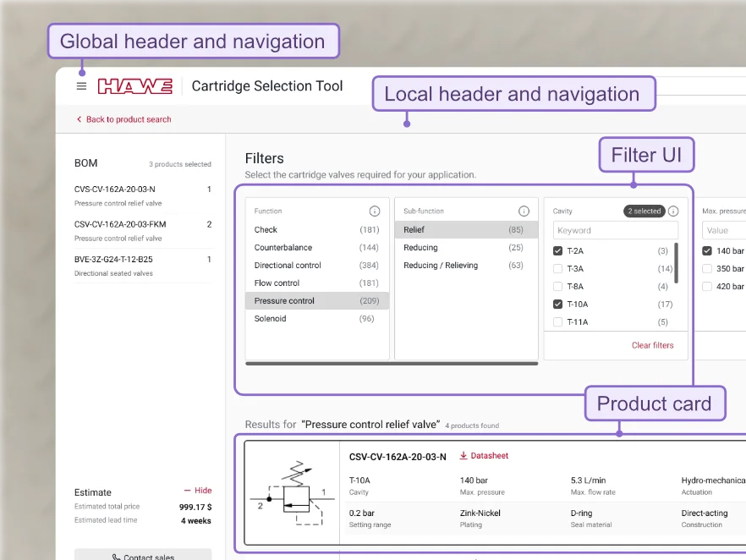Click the D-ring seal material value
Image resolution: width=746 pixels, height=560 pixels.
[581, 513]
